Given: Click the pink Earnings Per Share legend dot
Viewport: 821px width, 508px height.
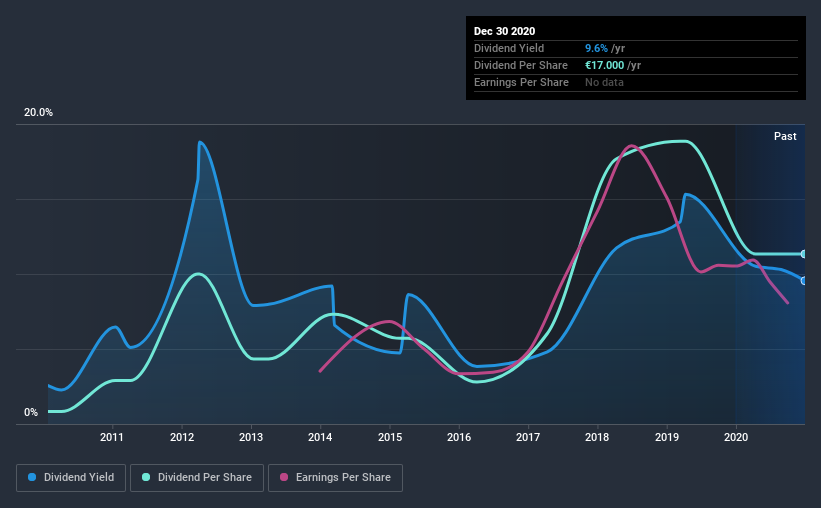Looking at the screenshot, I should point(284,477).
